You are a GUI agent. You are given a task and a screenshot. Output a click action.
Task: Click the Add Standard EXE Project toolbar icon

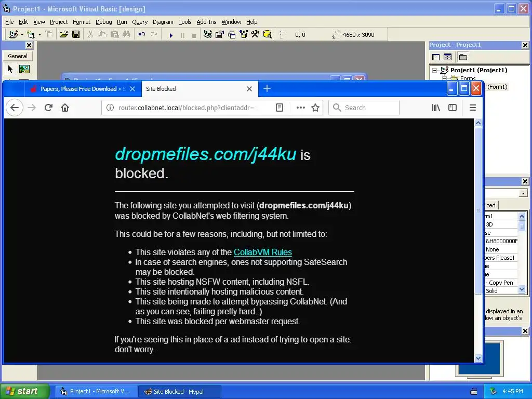point(14,35)
